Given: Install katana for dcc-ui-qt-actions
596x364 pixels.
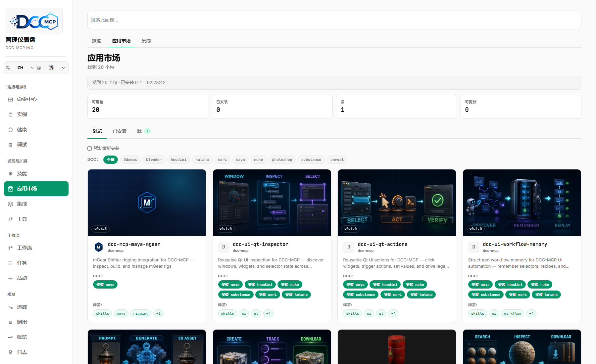Looking at the screenshot, I should point(421,295).
